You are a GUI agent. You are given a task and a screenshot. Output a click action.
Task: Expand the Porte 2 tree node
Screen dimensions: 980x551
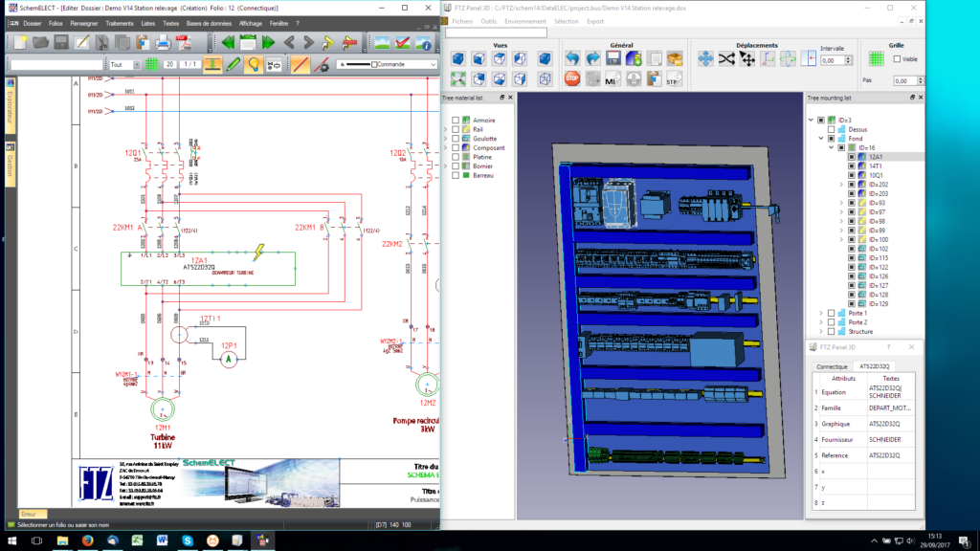pyautogui.click(x=821, y=322)
